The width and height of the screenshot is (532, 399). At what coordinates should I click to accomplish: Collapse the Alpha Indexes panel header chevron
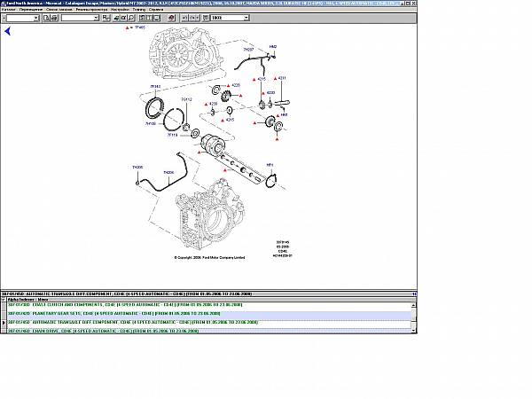4,300
